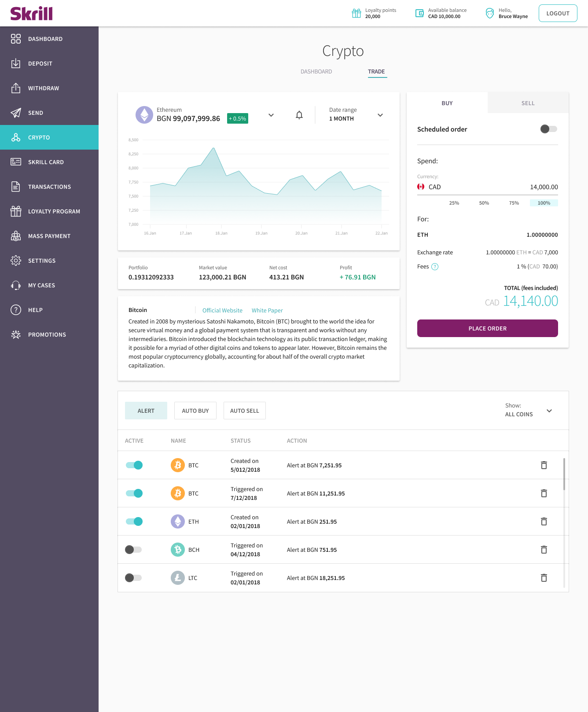The image size is (588, 712).
Task: Click the Help question mark icon
Action: pyautogui.click(x=16, y=310)
